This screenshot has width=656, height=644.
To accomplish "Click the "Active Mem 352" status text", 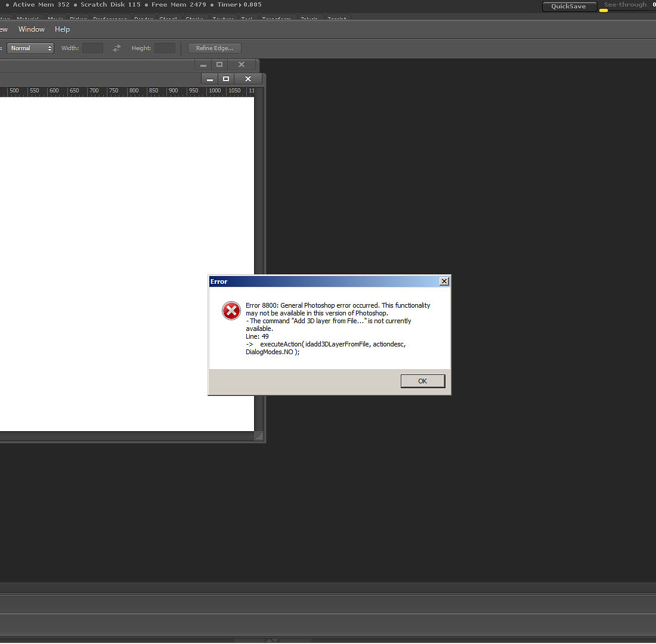I will click(x=41, y=5).
